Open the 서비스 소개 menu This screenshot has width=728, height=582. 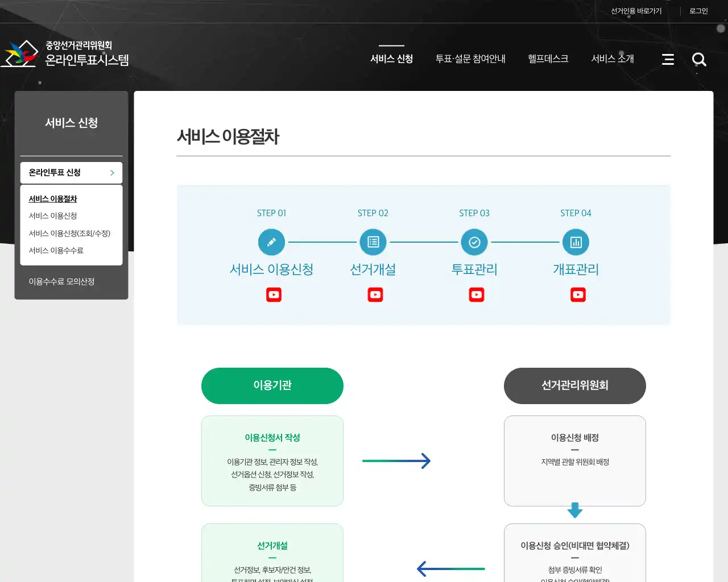613,59
